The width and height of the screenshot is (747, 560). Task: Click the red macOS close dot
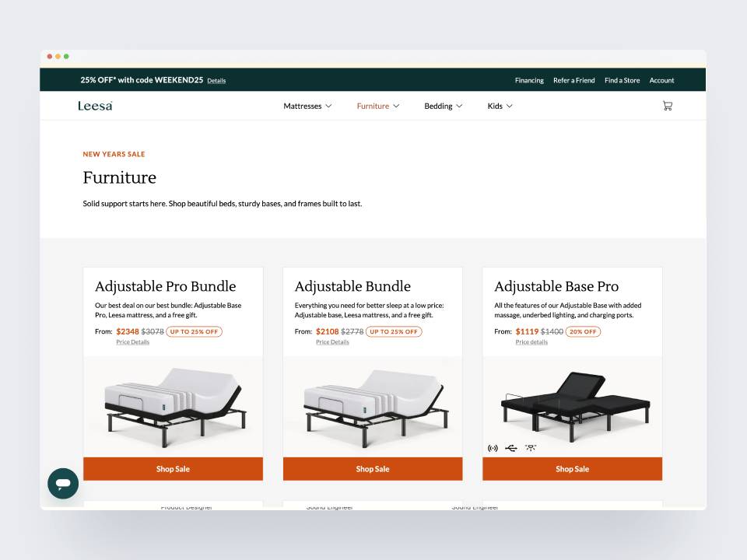pos(50,56)
